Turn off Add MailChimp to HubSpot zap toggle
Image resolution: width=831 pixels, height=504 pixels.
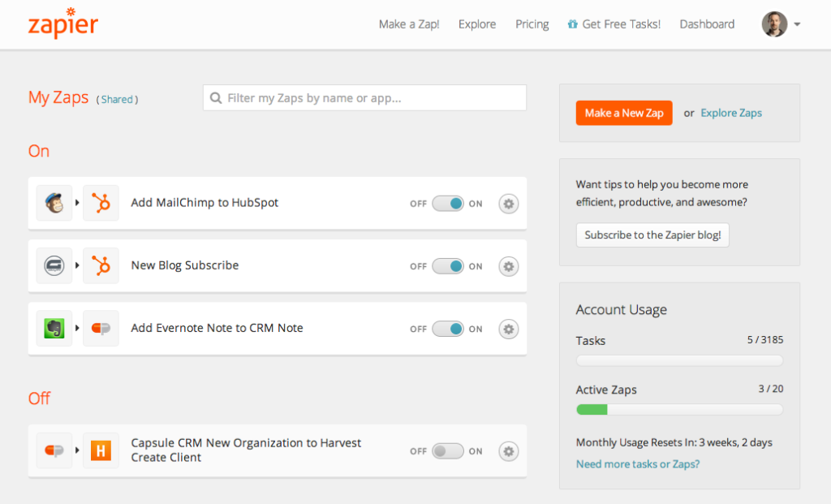(x=448, y=204)
